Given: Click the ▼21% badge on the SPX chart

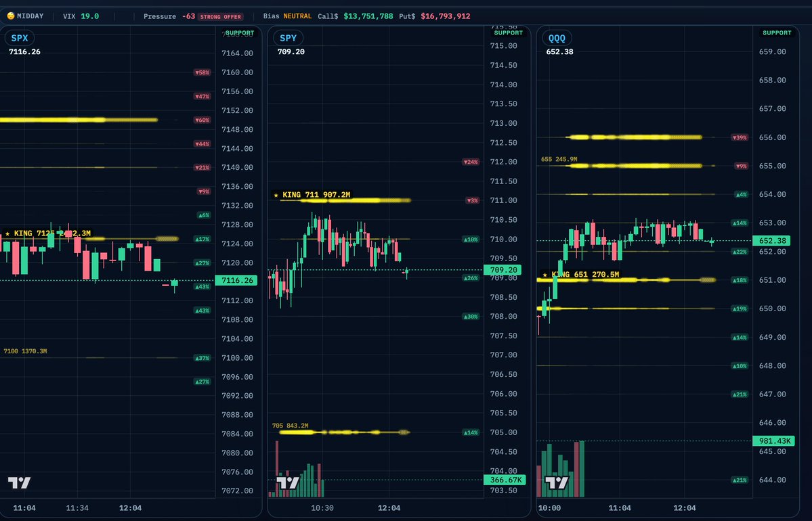Looking at the screenshot, I should click(x=202, y=168).
